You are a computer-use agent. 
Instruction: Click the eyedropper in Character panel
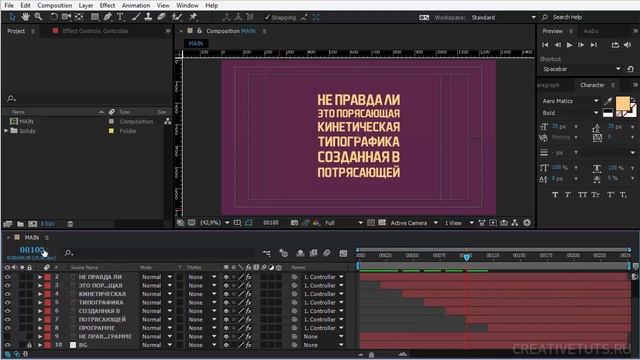click(x=608, y=101)
